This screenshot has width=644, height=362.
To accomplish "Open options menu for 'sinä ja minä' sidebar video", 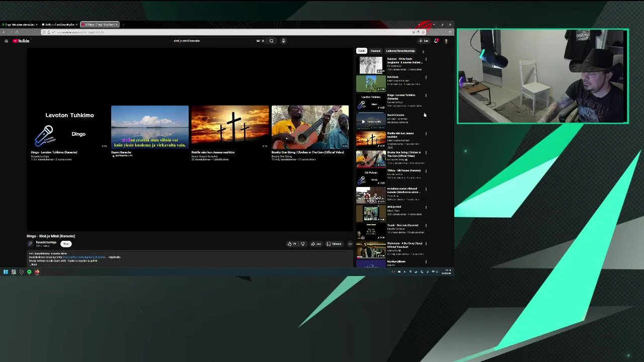I will [x=426, y=207].
